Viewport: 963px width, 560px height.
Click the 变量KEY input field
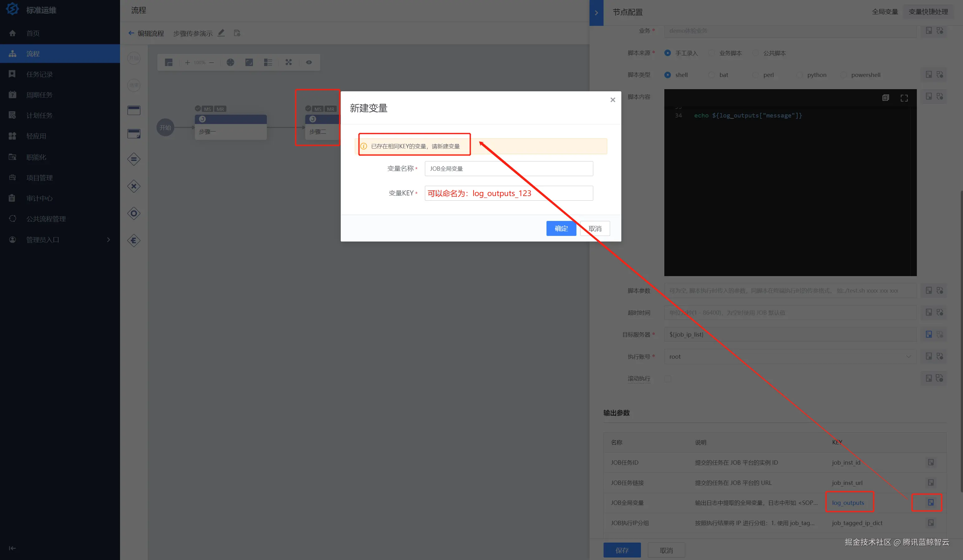pyautogui.click(x=509, y=193)
